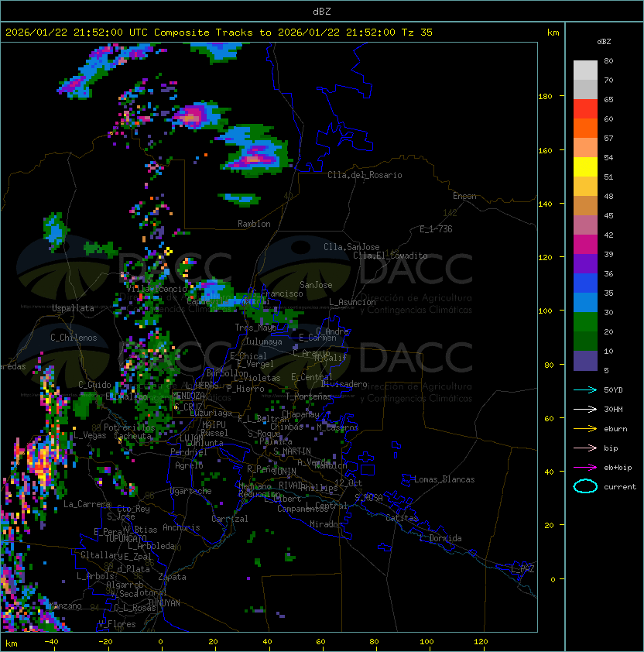Click the SanJose map label
The height and width of the screenshot is (652, 644).
(316, 285)
